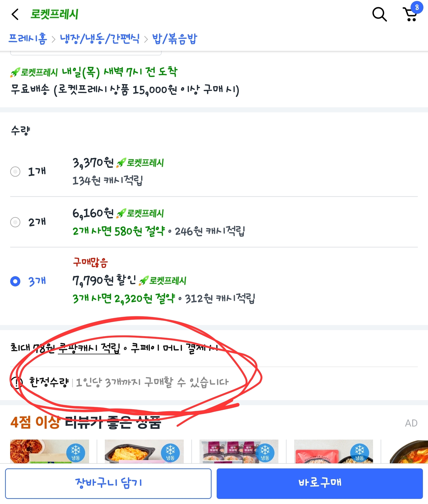Tap the back arrow icon

(x=15, y=14)
